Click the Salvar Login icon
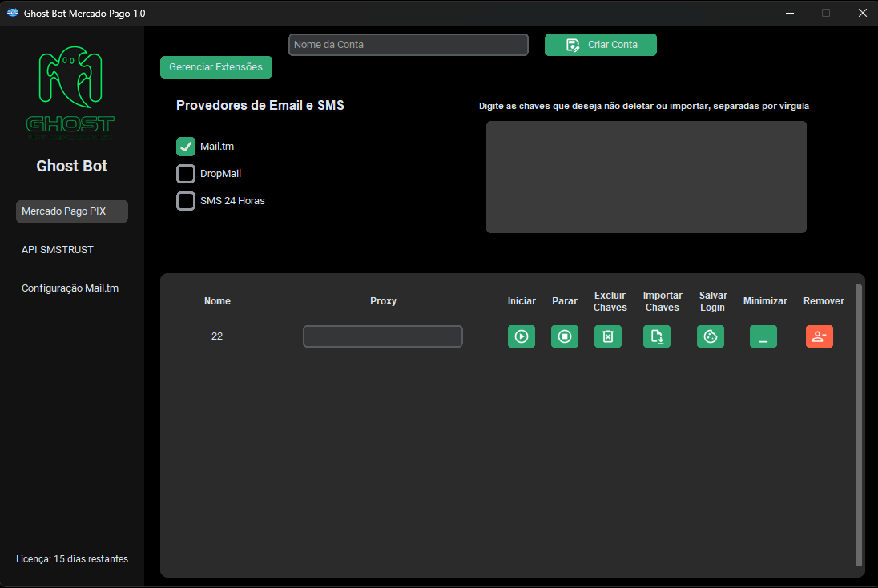The width and height of the screenshot is (878, 588). tap(710, 336)
